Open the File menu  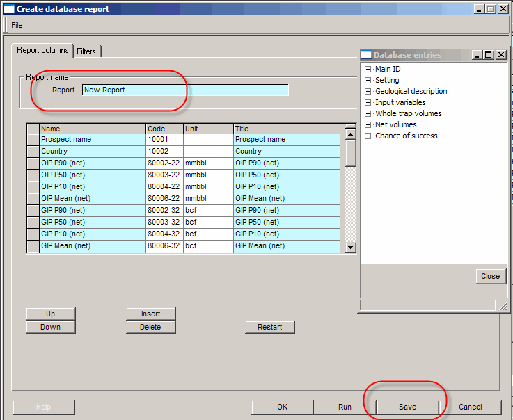(17, 25)
